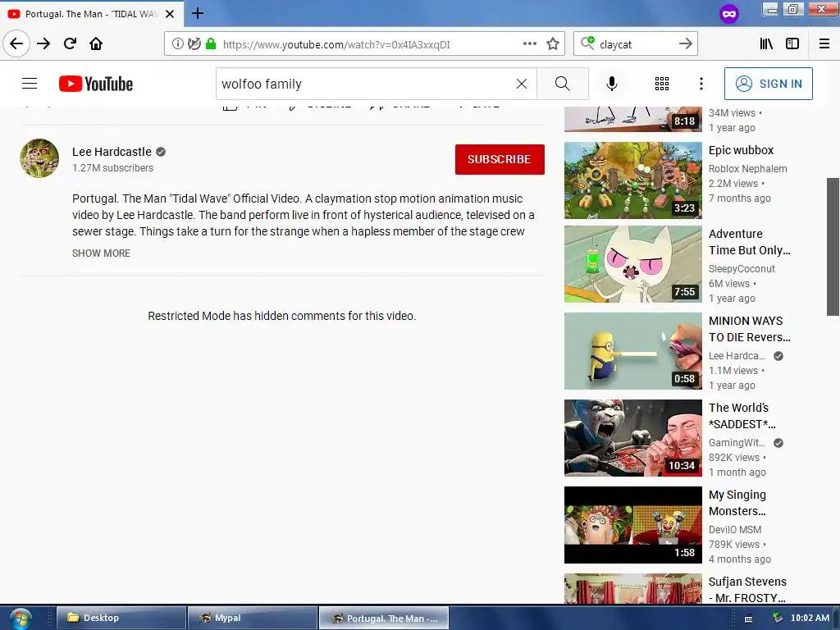Click the taskbar clock showing 10:02 AM
The image size is (840, 630).
(810, 618)
